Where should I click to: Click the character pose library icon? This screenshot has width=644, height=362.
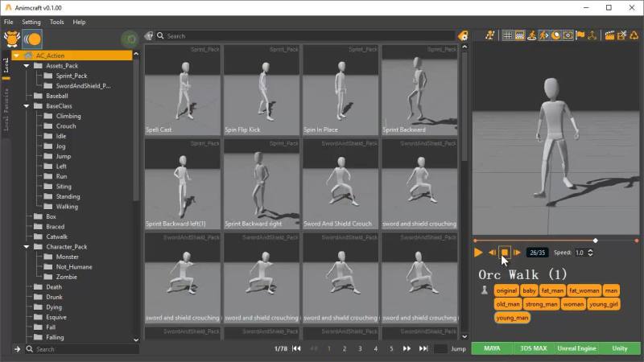pos(12,39)
